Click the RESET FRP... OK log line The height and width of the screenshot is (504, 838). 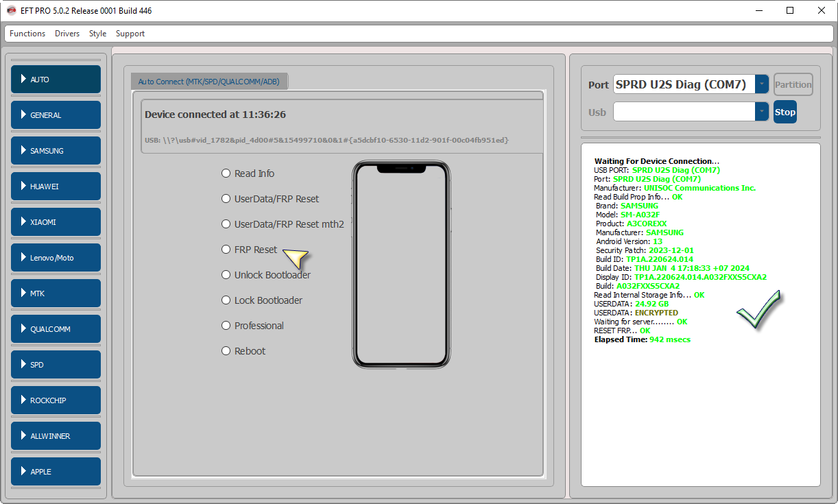click(x=622, y=331)
